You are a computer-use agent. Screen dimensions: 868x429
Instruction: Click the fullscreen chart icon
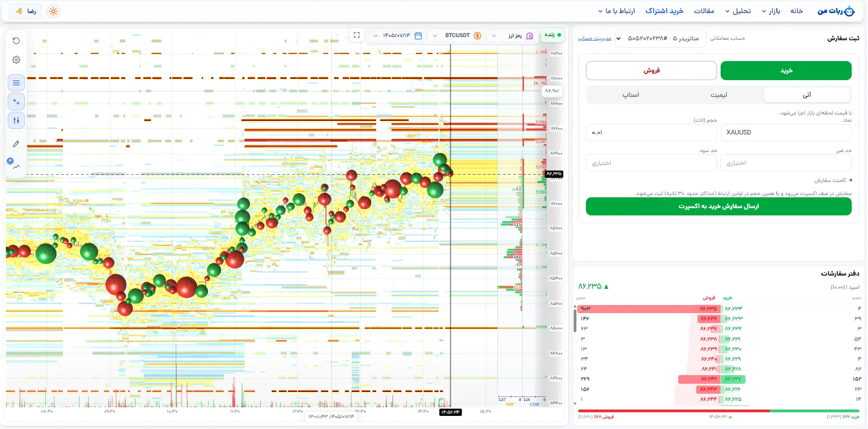[x=357, y=35]
